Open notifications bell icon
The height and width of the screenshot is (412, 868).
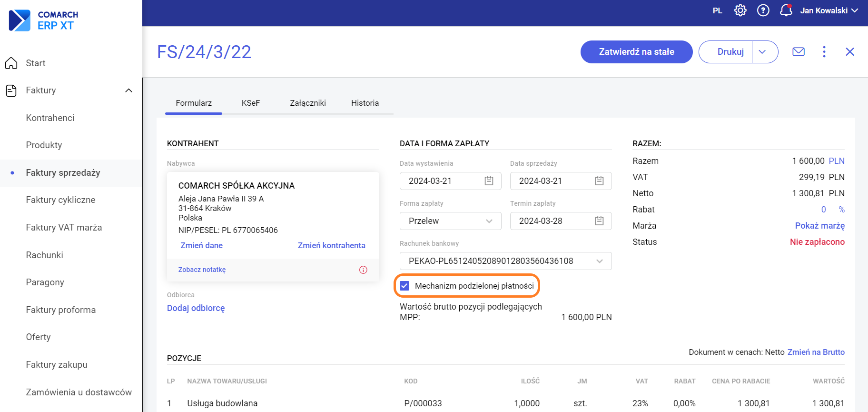(x=786, y=10)
